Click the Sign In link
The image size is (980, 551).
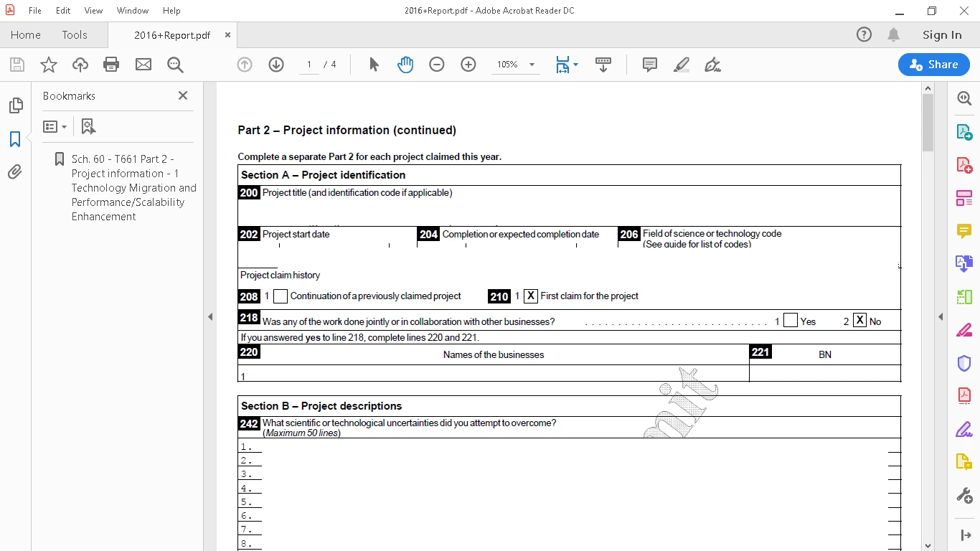tap(942, 34)
